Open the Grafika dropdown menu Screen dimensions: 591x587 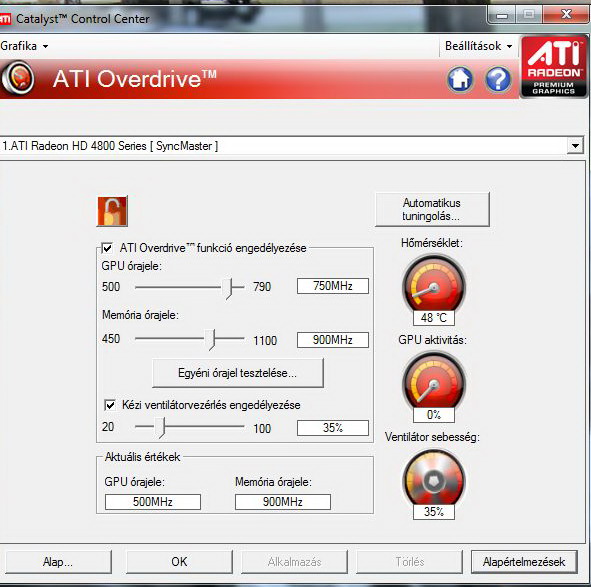coord(24,46)
